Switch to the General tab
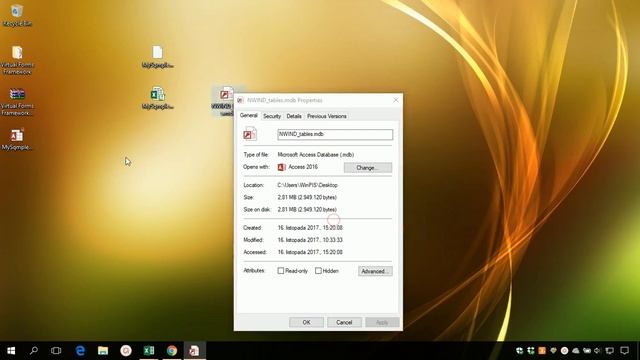The height and width of the screenshot is (360, 640). click(249, 116)
